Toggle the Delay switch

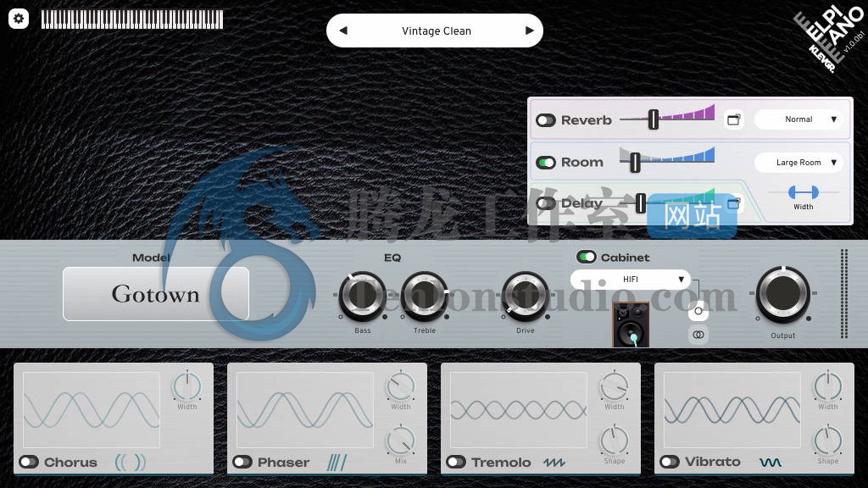point(546,203)
